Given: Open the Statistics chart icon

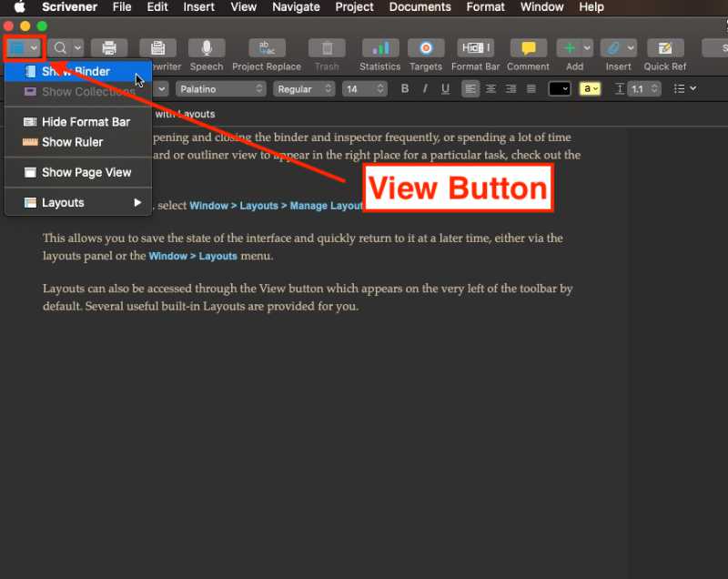Looking at the screenshot, I should 380,48.
